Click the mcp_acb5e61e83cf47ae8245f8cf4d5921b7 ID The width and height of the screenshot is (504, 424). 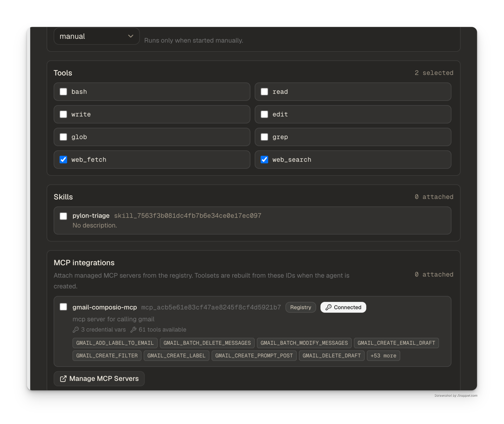coord(211,307)
